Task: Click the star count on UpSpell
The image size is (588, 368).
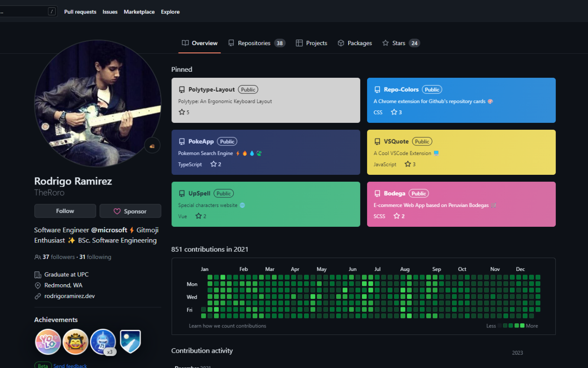Action: 201,216
